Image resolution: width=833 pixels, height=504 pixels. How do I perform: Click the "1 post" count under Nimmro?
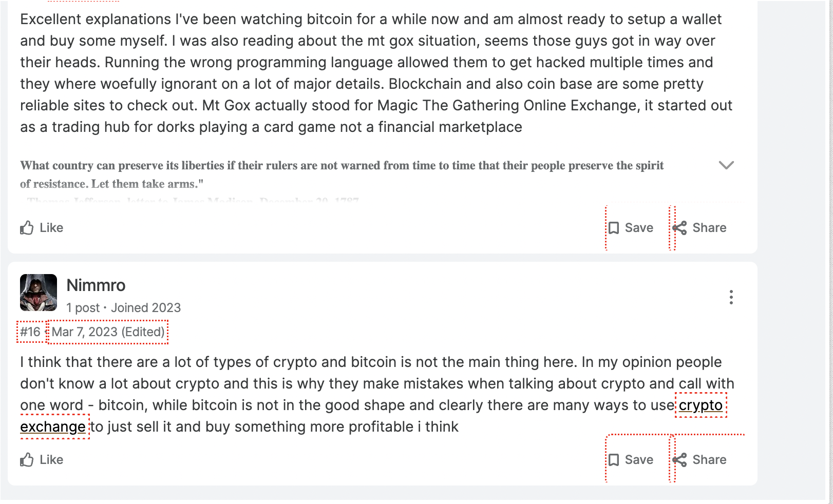coord(83,308)
